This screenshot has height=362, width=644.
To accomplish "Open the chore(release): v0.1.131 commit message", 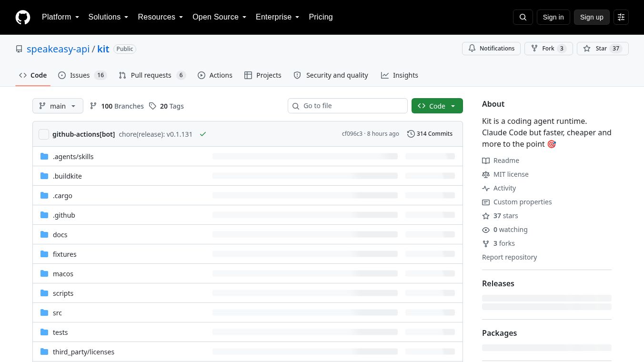I will pos(156,134).
